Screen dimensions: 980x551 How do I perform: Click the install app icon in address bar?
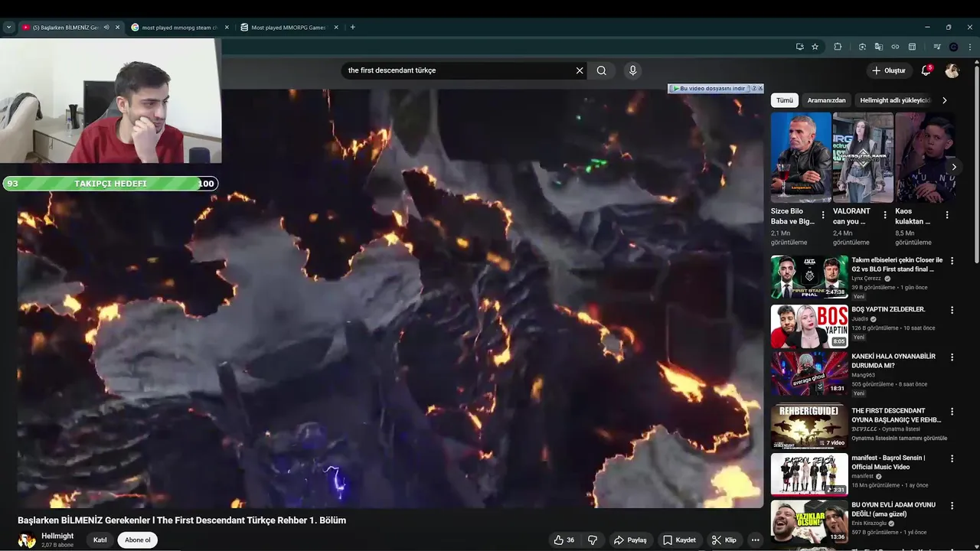(800, 47)
